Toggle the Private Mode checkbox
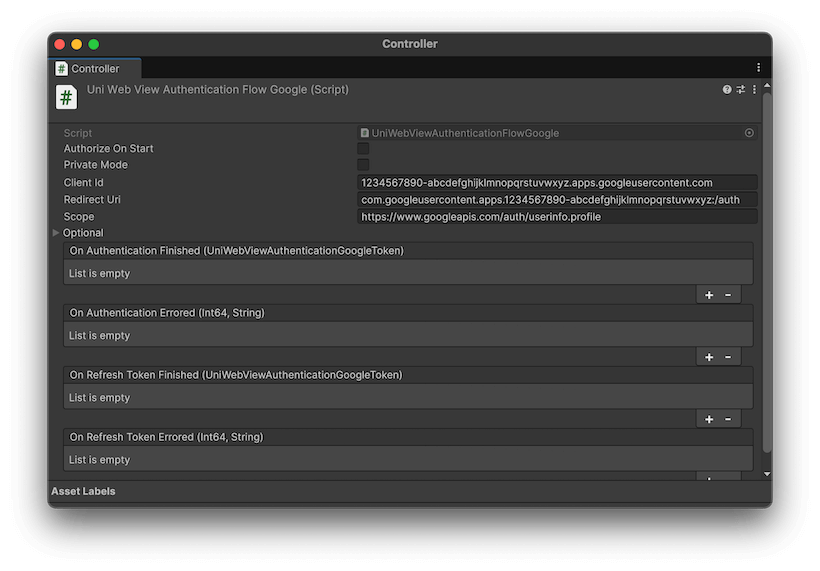Screen dimensions: 820x571 click(x=363, y=165)
